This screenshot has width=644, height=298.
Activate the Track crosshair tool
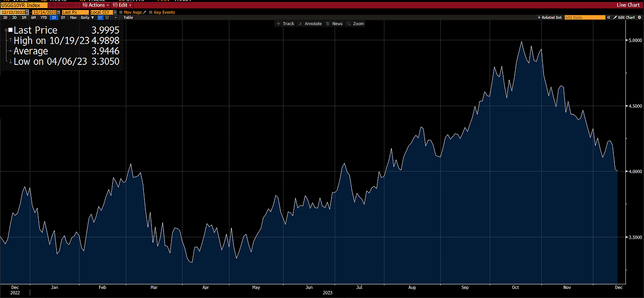[x=286, y=23]
